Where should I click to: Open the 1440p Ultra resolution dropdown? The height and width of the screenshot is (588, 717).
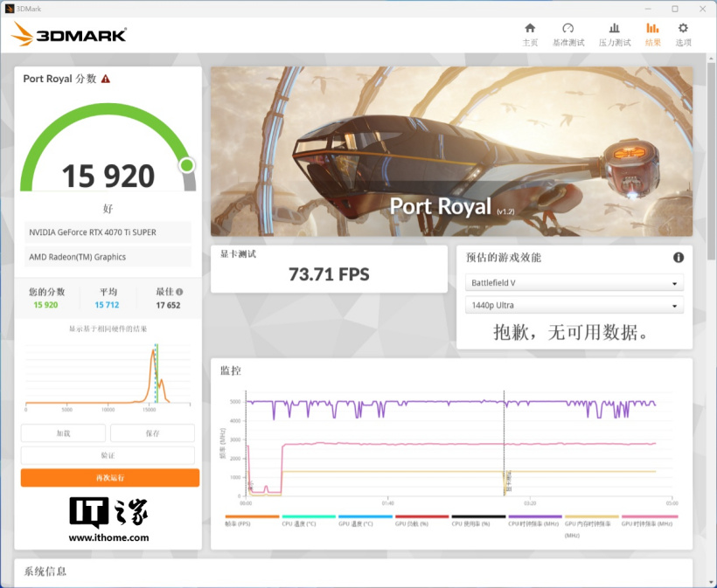click(574, 306)
